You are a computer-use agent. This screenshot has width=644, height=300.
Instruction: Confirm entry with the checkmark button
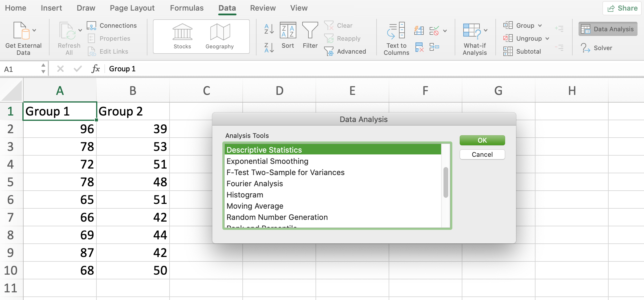coord(78,69)
